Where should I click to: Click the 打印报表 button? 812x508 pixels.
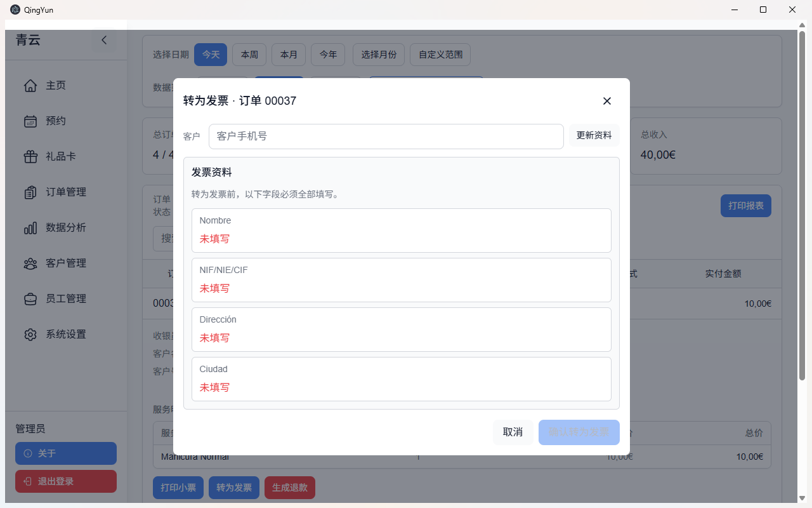tap(746, 206)
